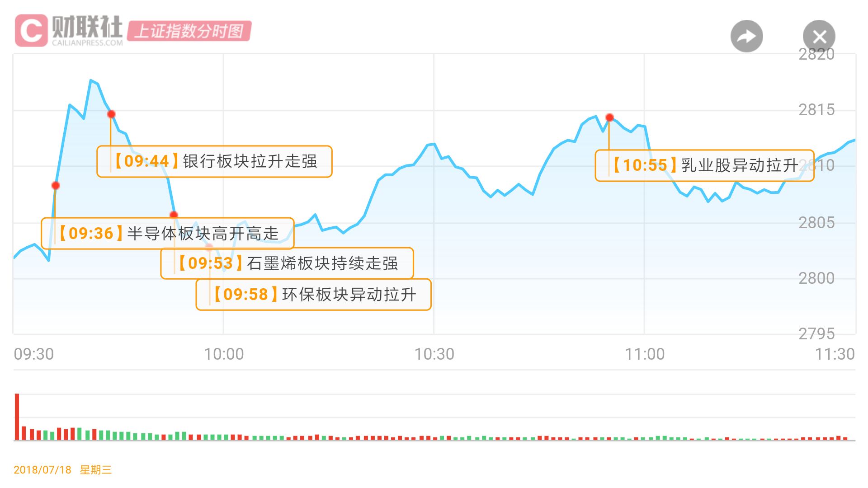
Task: Click the 10:00 time axis label
Action: pos(224,354)
